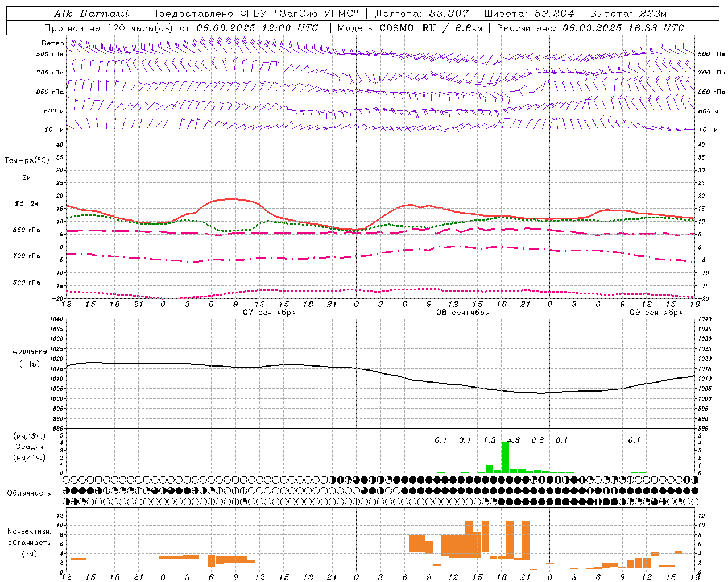Image resolution: width=728 pixels, height=582 pixels.
Task: Click the 08 сентября date label
Action: (x=463, y=313)
